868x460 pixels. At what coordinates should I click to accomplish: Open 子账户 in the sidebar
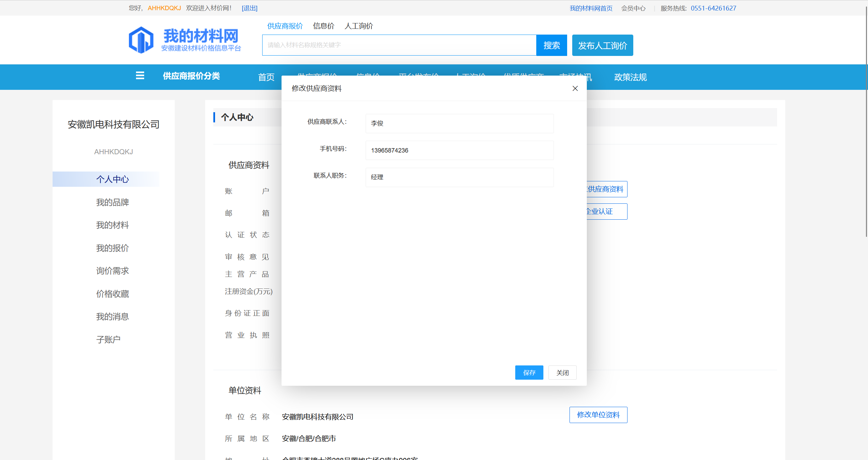point(108,340)
